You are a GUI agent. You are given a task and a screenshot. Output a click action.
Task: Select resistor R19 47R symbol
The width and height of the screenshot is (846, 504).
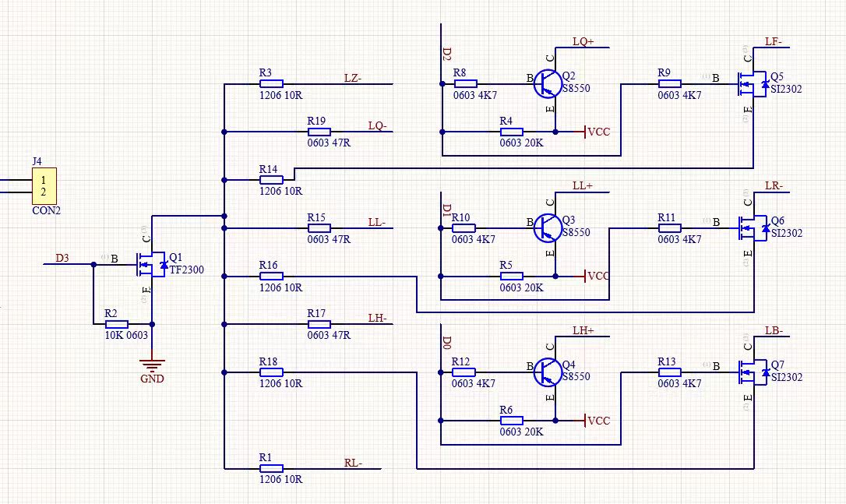[x=319, y=132]
